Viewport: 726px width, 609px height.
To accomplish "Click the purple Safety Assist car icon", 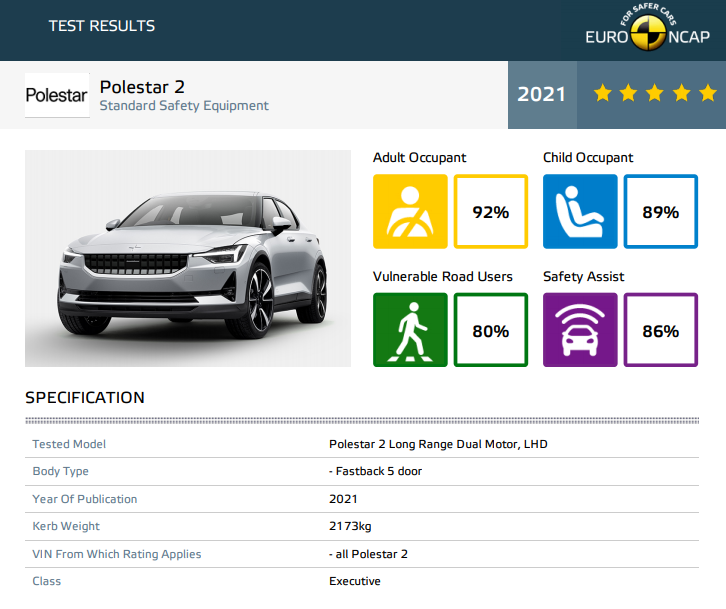I will pyautogui.click(x=580, y=330).
